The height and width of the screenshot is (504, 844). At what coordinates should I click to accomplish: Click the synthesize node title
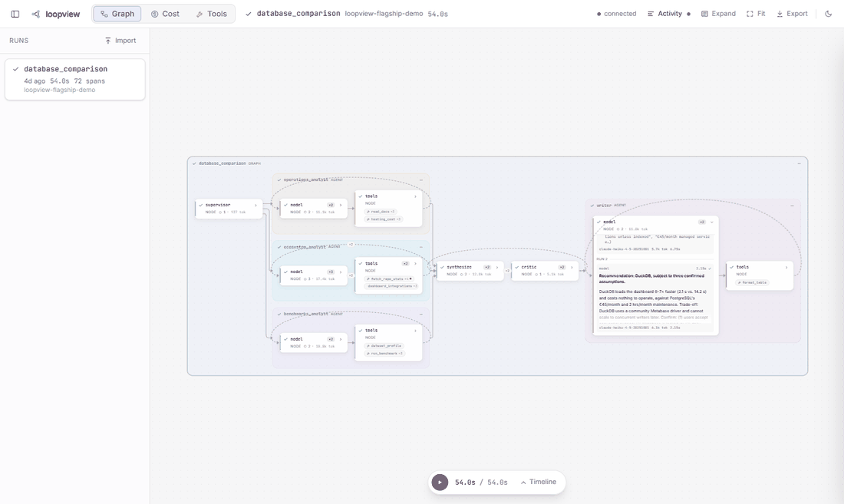[x=459, y=267]
